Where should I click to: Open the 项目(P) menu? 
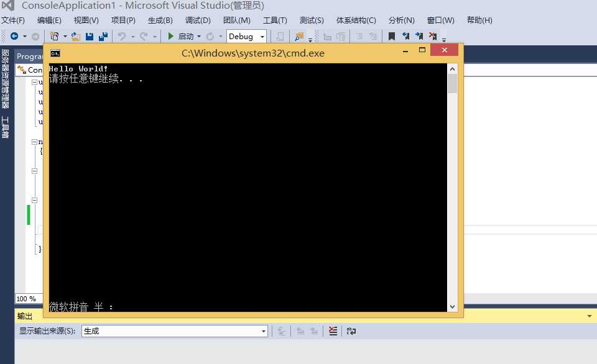(123, 20)
